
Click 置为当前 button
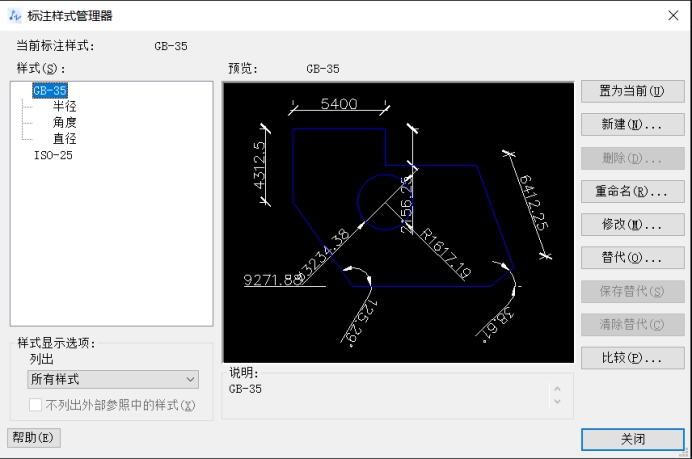pyautogui.click(x=632, y=91)
